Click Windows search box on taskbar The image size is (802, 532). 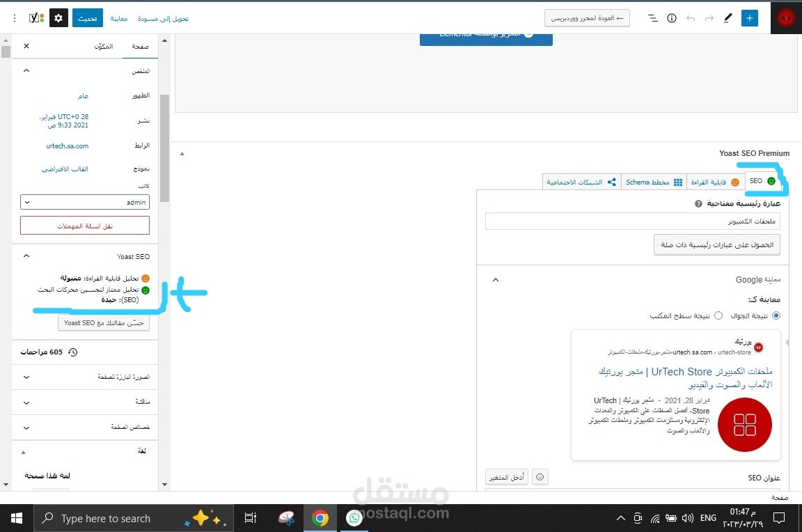[x=134, y=518]
